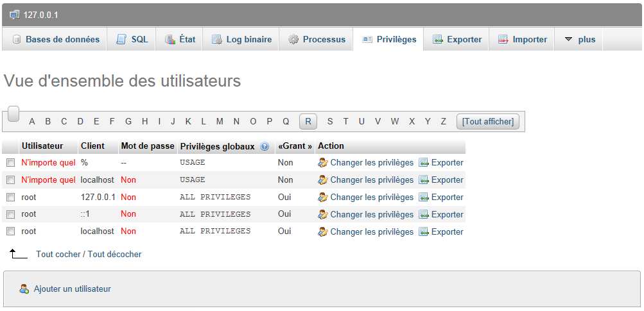Click the Ajouter un utilisateur icon
The image size is (644, 311).
[24, 289]
